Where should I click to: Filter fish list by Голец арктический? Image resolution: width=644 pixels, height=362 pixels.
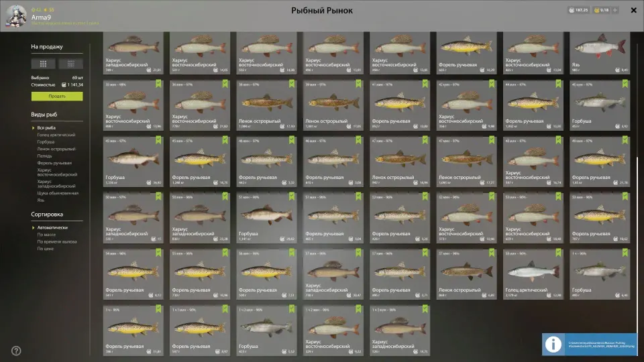tap(56, 135)
